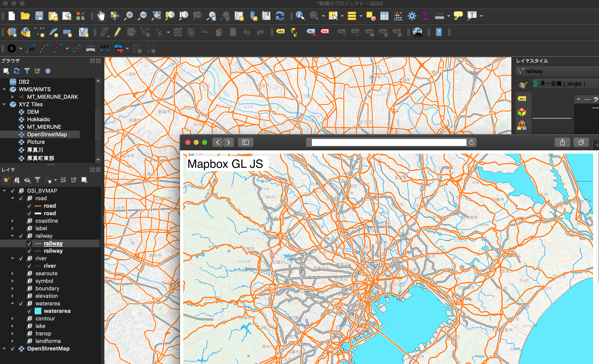Go back in the browser window
Viewport: 599px width, 364px height.
217,143
